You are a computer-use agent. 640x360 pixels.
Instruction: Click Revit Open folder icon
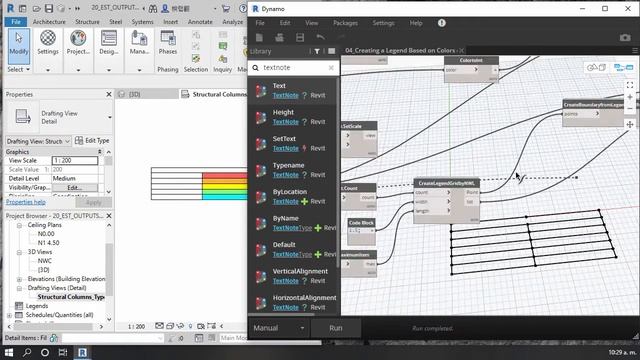[36, 8]
